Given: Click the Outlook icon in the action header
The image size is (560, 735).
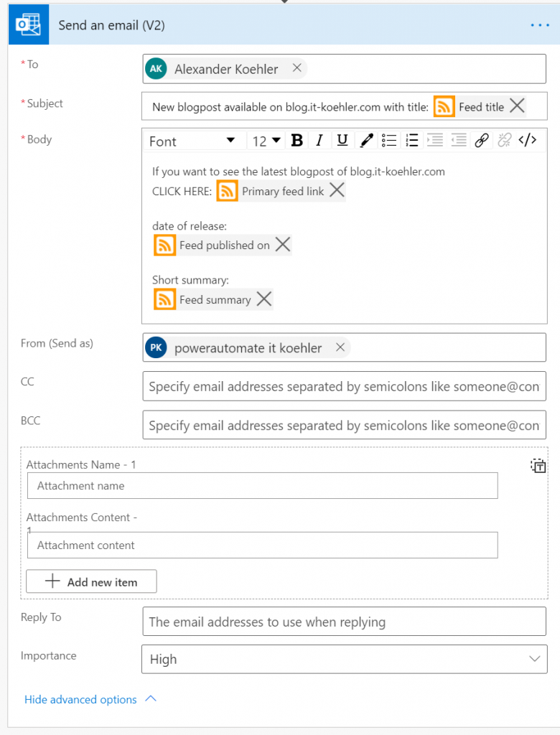Looking at the screenshot, I should (x=29, y=25).
